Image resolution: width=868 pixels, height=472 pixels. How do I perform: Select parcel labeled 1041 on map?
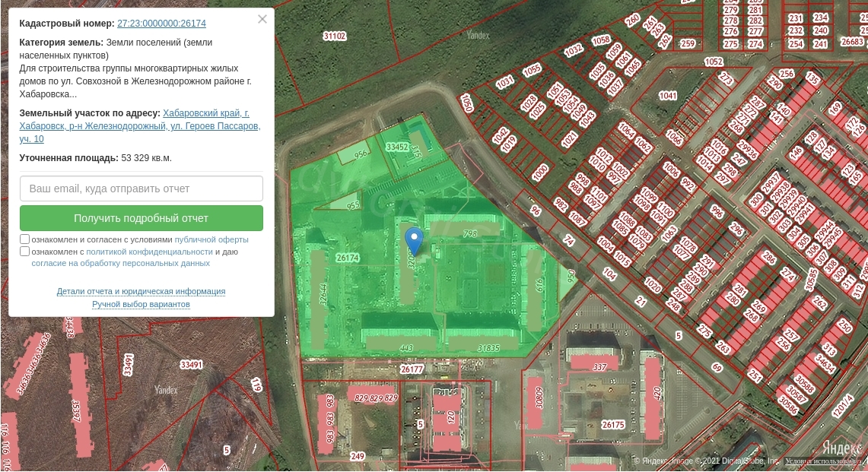pyautogui.click(x=668, y=96)
